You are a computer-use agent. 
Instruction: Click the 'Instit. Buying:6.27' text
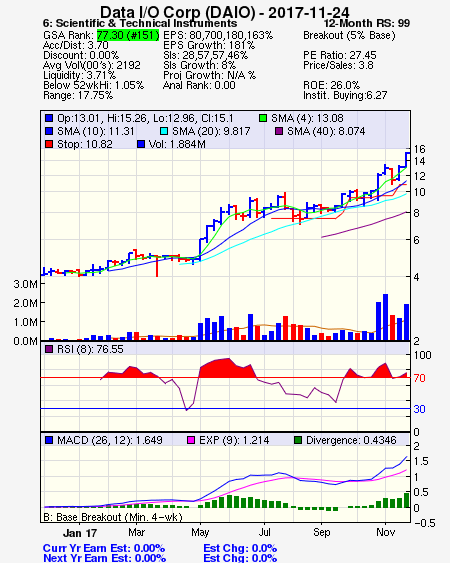click(345, 96)
